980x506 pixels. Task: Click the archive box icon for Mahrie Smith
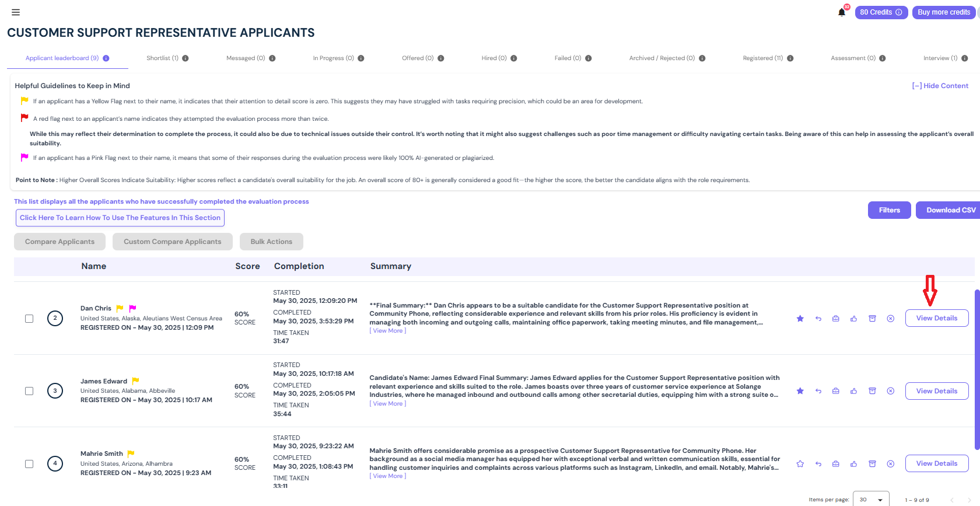tap(873, 464)
